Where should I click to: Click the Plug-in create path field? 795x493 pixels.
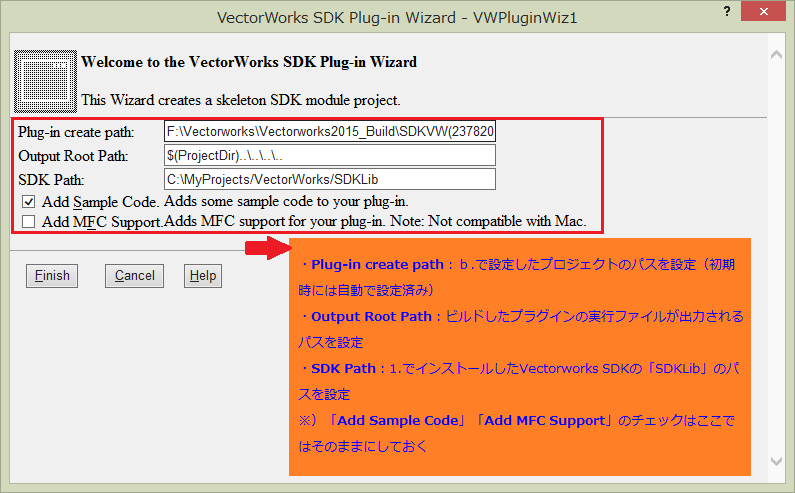click(330, 131)
